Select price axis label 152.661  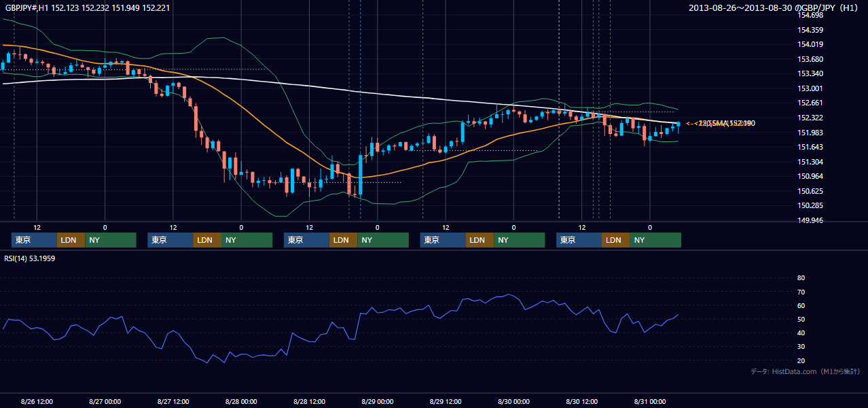click(810, 103)
